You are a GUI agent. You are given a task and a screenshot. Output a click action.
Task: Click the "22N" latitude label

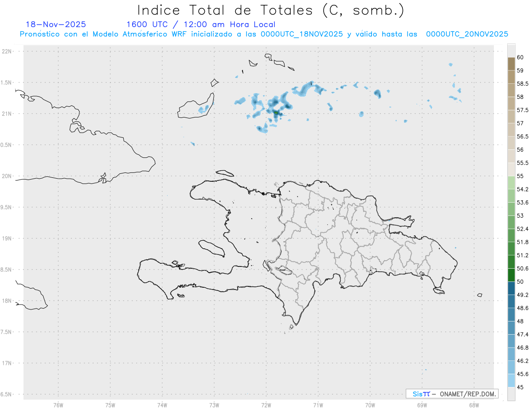[8, 51]
